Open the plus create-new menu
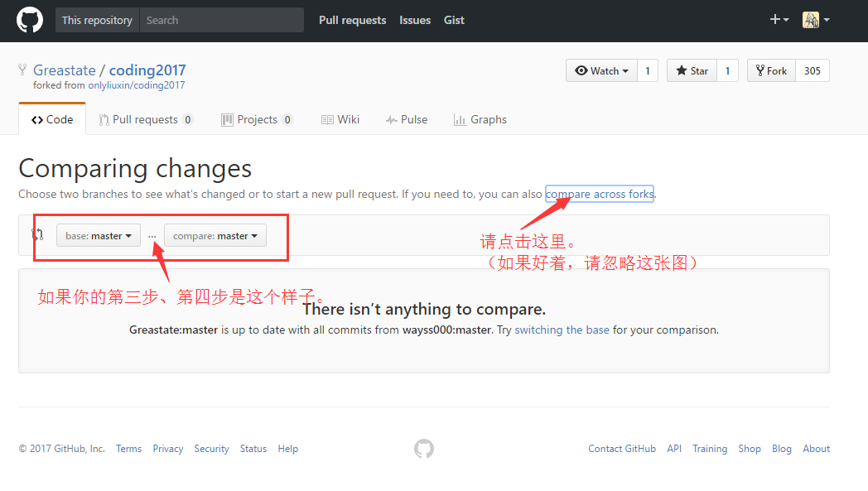Screen dimensions: 868x491 pos(779,20)
